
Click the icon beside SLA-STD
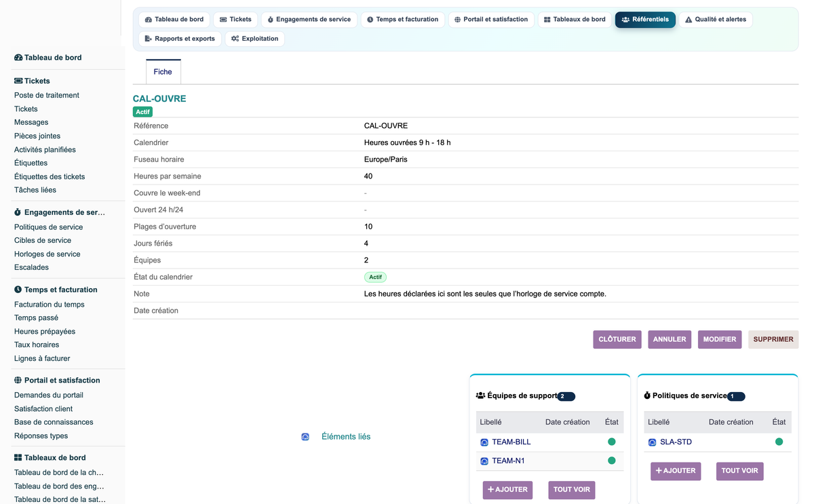653,442
